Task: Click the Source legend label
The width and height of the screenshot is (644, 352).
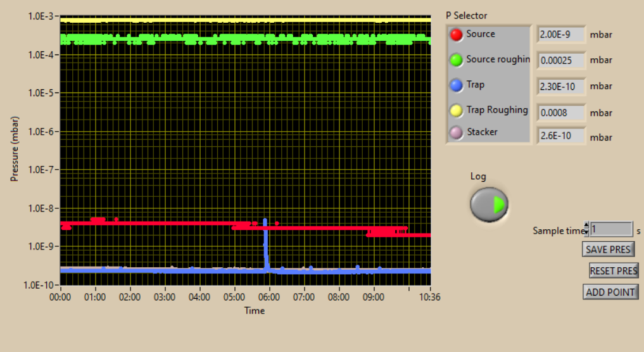Action: tap(481, 34)
